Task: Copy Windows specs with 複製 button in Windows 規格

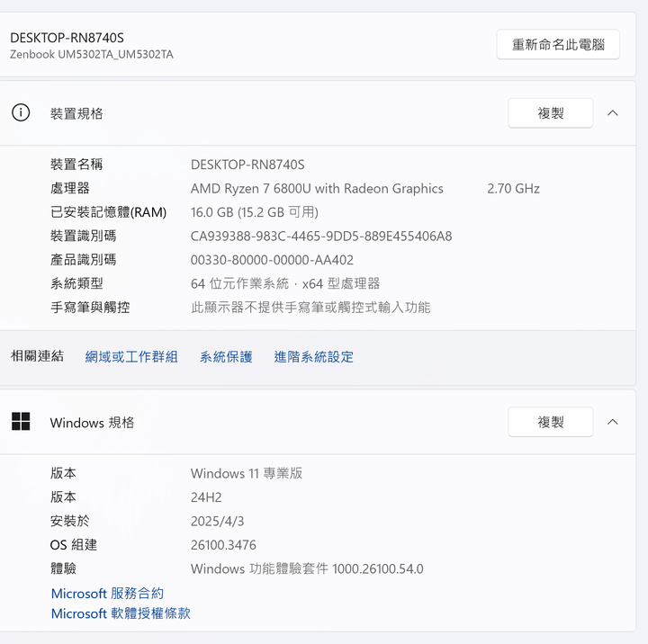Action: [551, 422]
